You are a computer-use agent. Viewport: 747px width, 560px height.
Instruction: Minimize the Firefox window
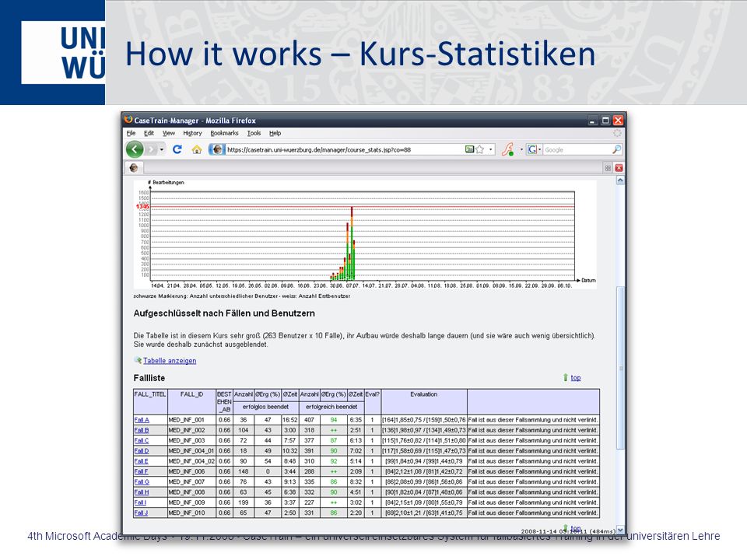[592, 121]
